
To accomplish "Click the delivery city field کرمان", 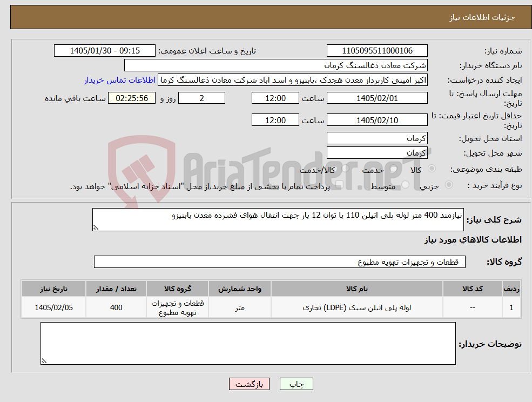I will tap(377, 153).
